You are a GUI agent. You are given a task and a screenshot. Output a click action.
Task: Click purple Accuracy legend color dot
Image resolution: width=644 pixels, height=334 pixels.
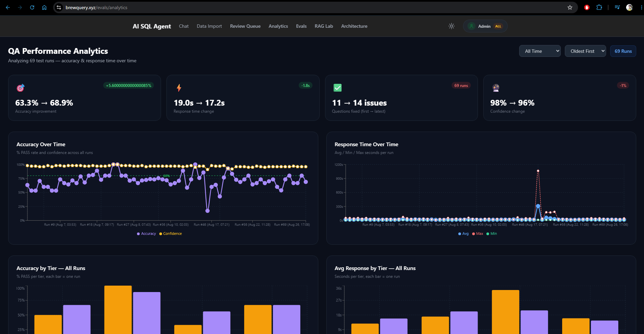click(x=138, y=234)
